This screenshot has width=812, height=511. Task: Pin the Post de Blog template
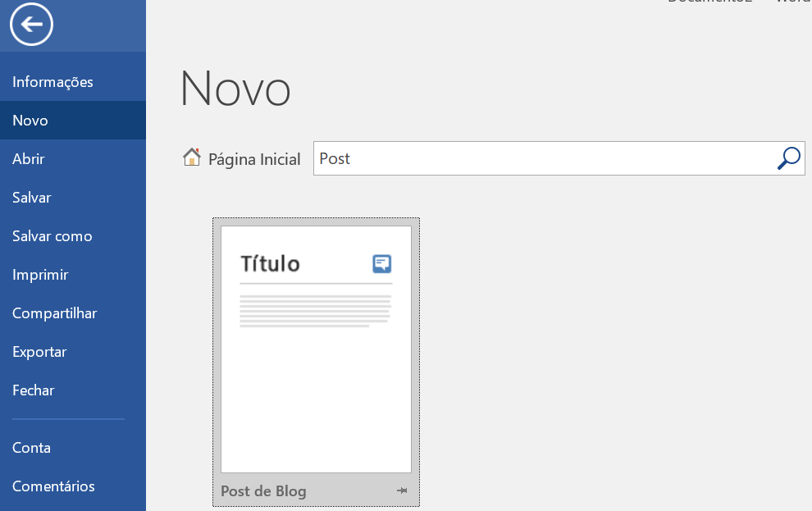coord(402,490)
